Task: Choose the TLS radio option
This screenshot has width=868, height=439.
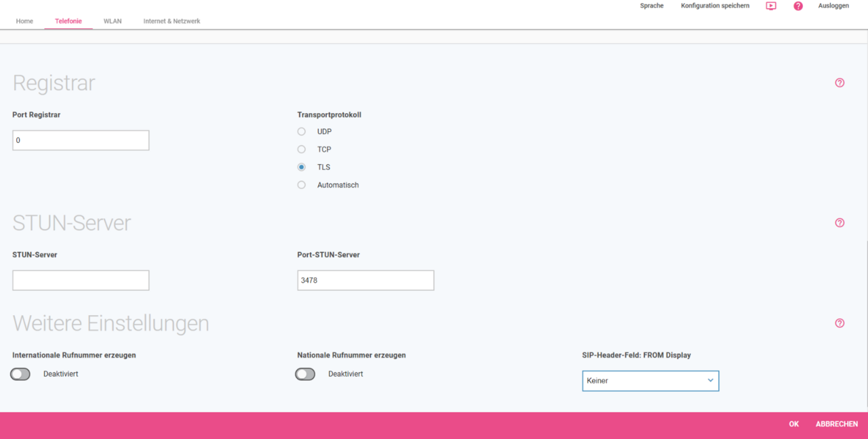Action: pos(302,167)
